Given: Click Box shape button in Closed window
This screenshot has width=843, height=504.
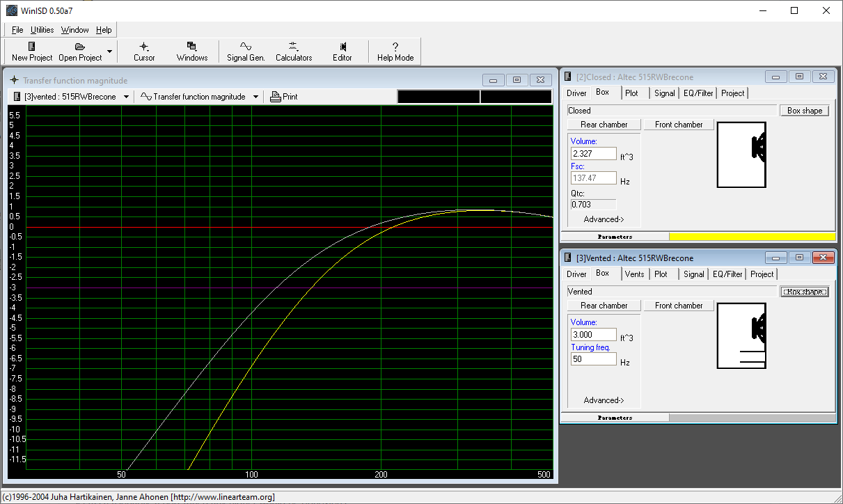Looking at the screenshot, I should 805,111.
